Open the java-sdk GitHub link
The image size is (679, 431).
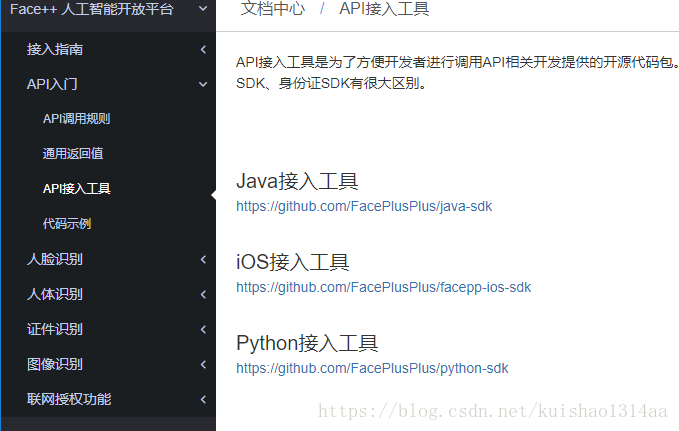(x=364, y=206)
